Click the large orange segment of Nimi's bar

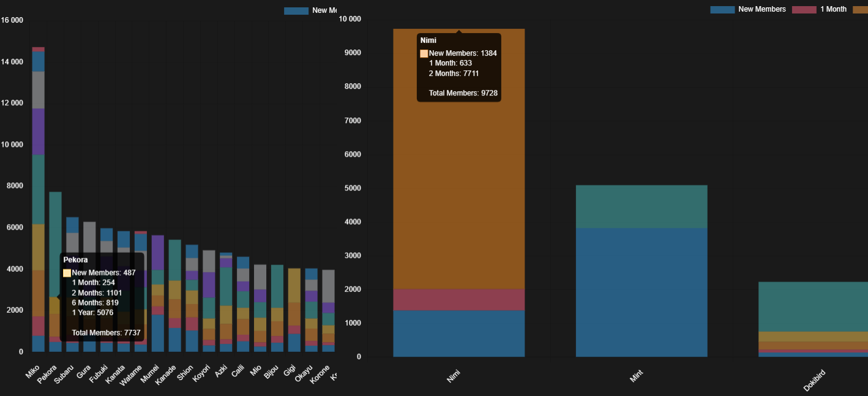tap(458, 159)
